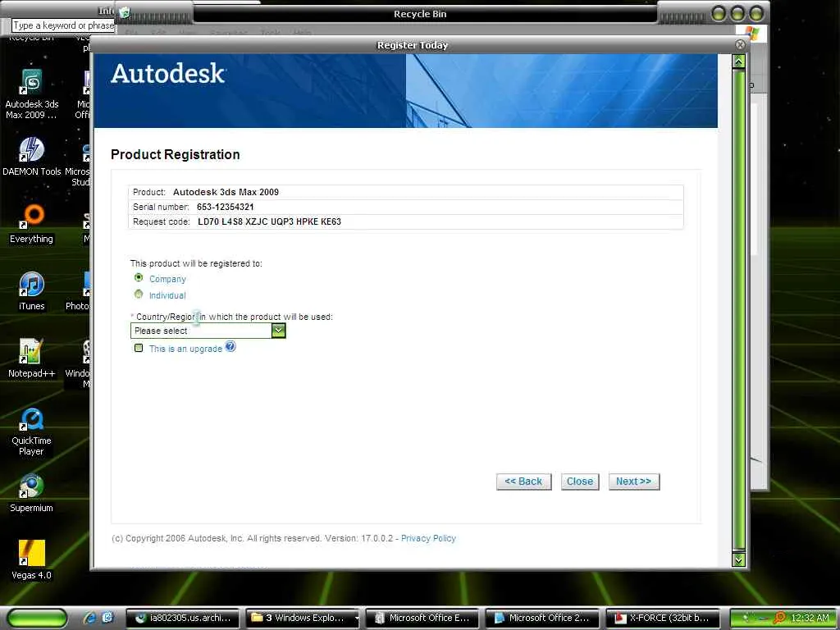
Task: Open the 3 Windows Explorer taskbar group
Action: [304, 618]
